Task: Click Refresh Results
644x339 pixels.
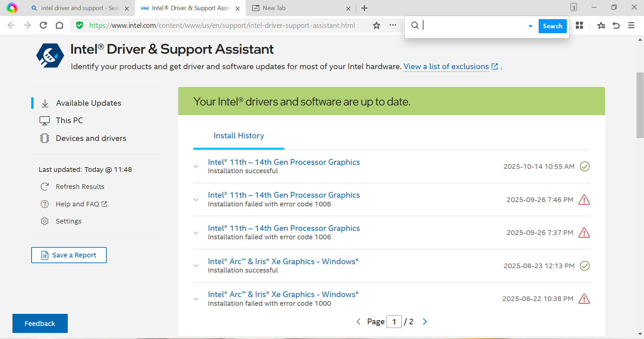Action: 80,187
